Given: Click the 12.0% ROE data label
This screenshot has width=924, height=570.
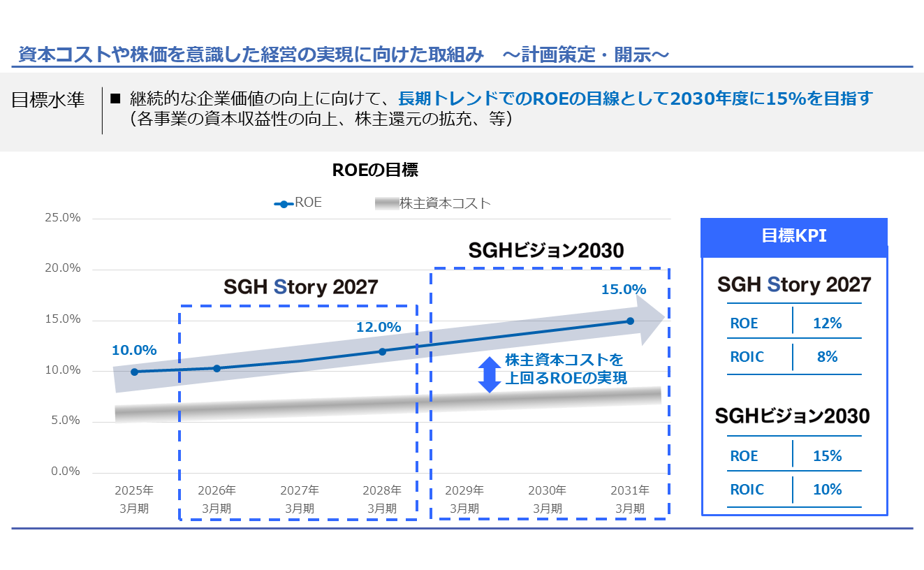Looking at the screenshot, I should point(379,327).
